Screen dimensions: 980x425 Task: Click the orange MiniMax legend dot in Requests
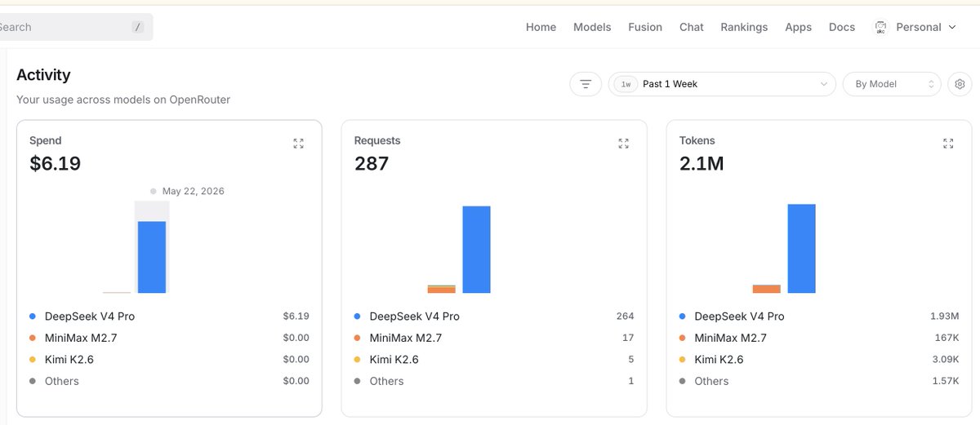click(x=358, y=338)
